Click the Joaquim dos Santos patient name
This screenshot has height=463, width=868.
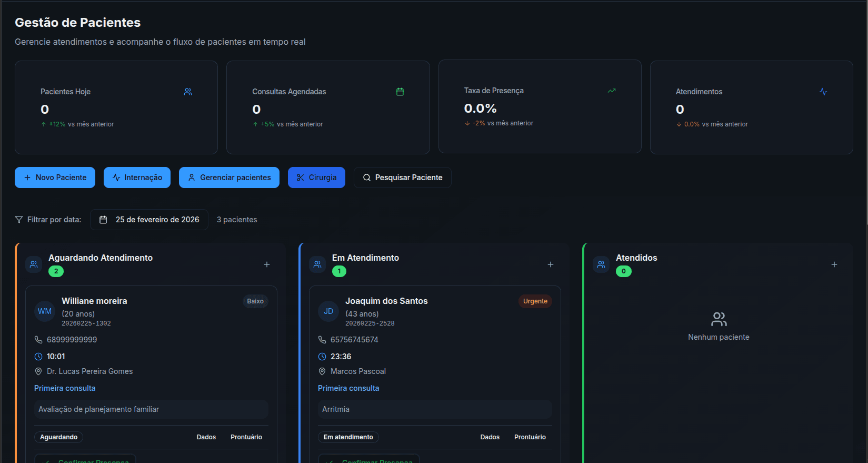pos(386,301)
